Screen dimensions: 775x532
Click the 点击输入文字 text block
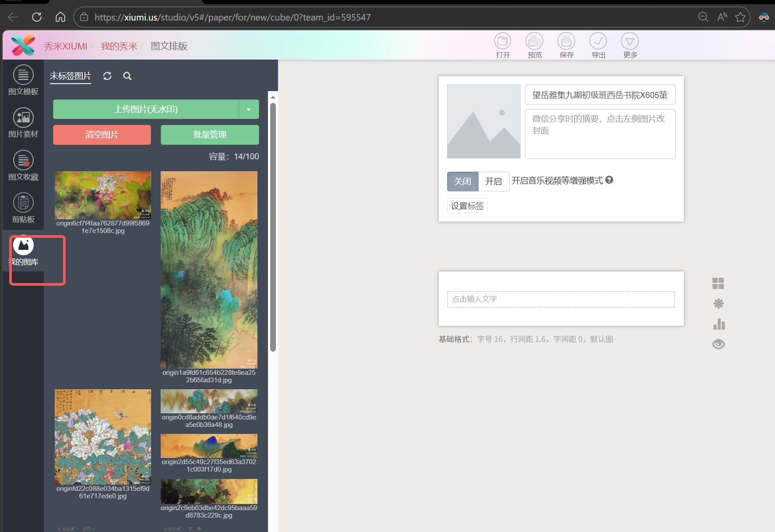tap(561, 299)
